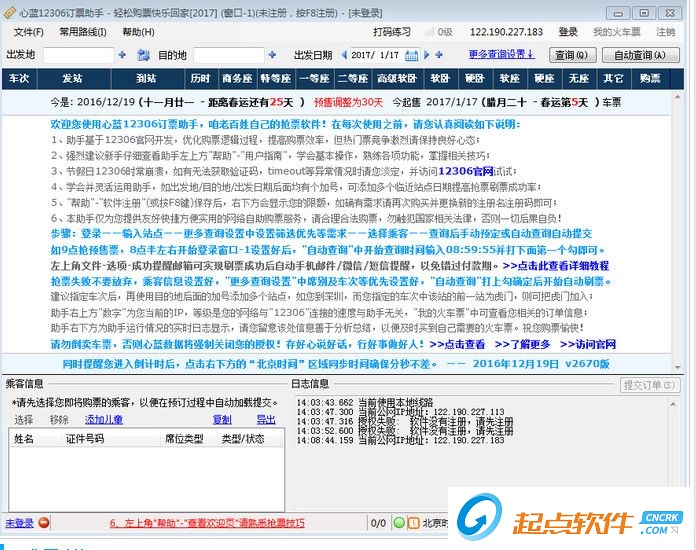Click the log panel scrollbar up arrow
The image size is (696, 550).
pyautogui.click(x=673, y=404)
